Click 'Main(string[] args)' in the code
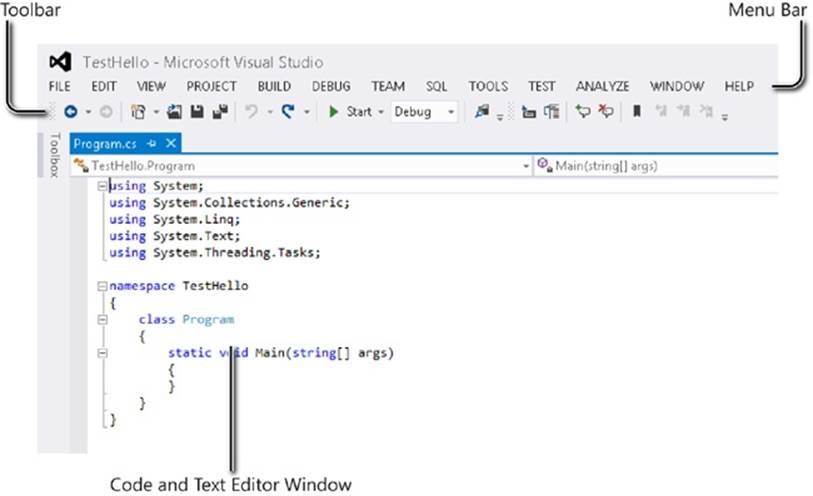The image size is (813, 496). pos(325,353)
